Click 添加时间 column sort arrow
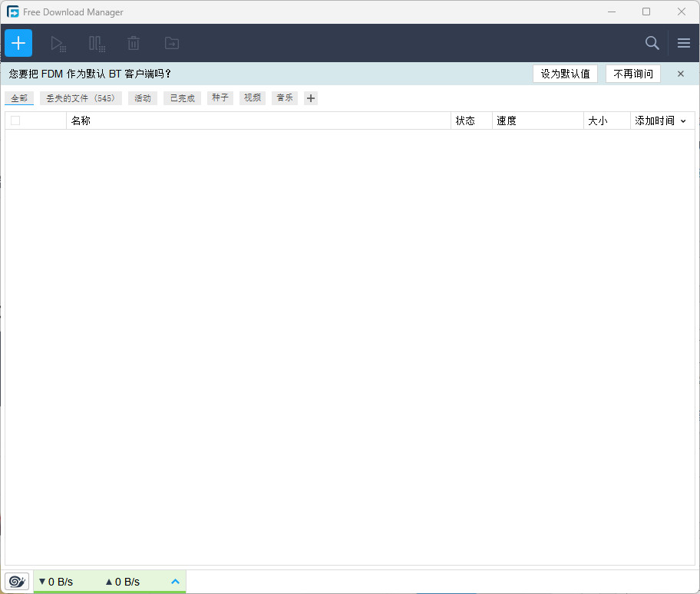Viewport: 700px width, 594px height. point(683,121)
